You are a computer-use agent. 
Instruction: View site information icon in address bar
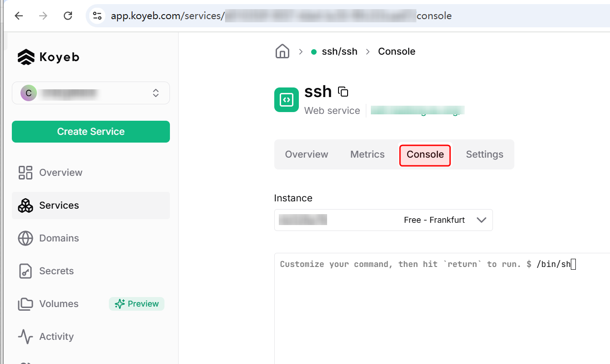click(97, 16)
